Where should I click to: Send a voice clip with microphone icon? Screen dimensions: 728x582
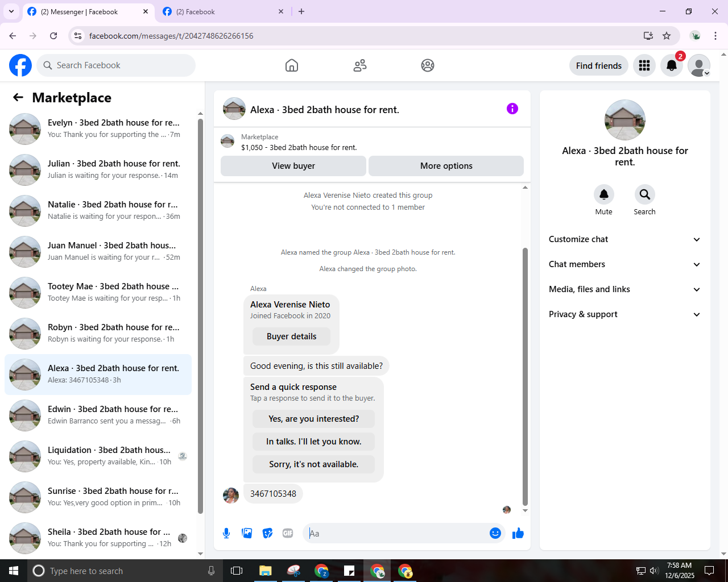click(x=226, y=533)
